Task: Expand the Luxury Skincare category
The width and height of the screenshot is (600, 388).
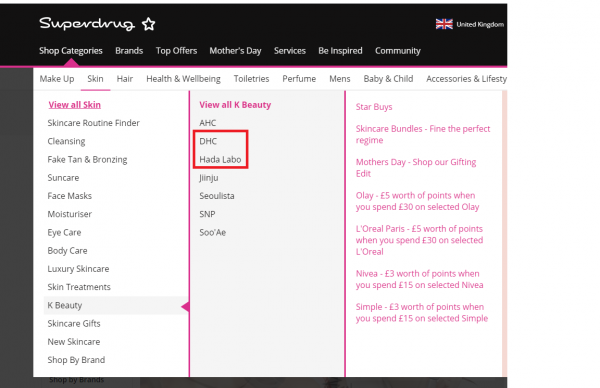Action: (78, 269)
